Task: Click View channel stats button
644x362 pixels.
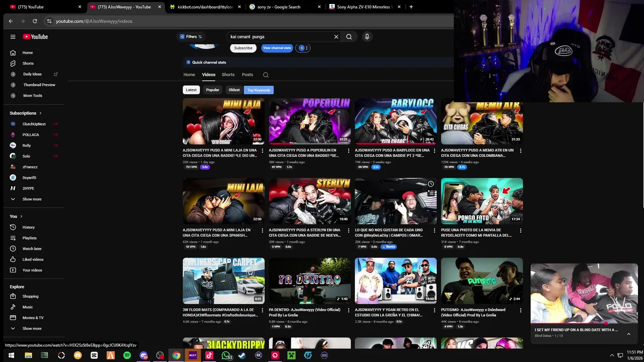Action: pyautogui.click(x=277, y=48)
